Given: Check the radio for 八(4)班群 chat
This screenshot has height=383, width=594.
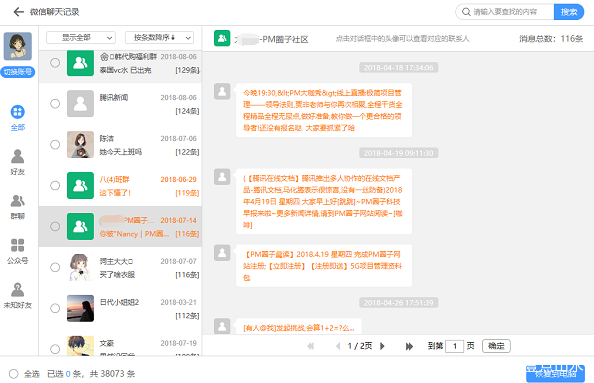Looking at the screenshot, I should [55, 186].
